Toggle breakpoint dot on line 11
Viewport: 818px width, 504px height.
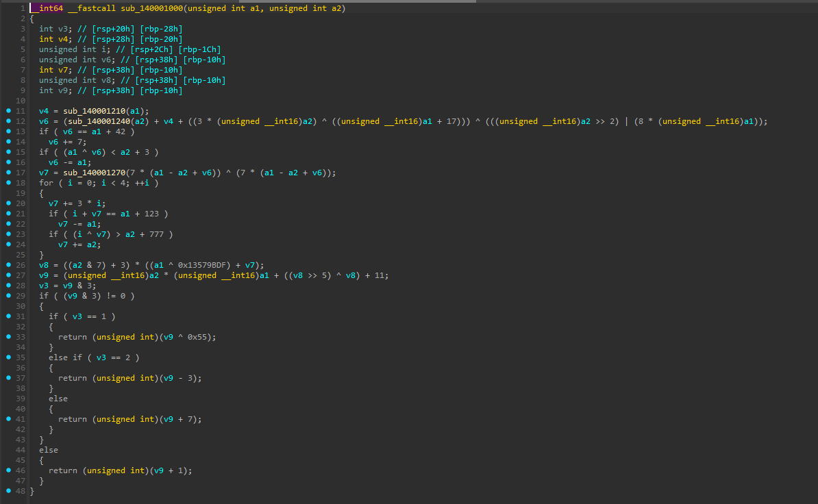coord(8,111)
